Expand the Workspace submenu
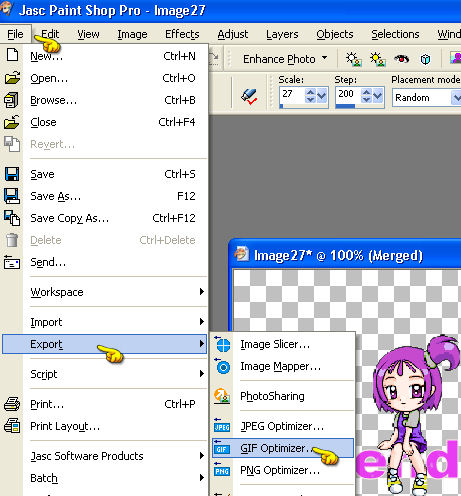Viewport: 461px width, 496px height. tap(202, 292)
